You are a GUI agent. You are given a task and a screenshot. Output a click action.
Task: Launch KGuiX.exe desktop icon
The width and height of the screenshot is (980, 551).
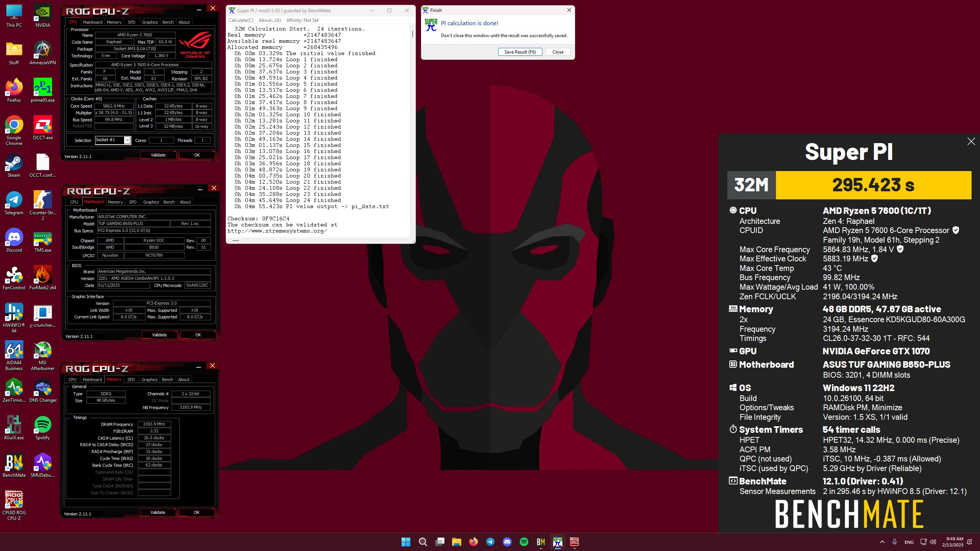(x=14, y=428)
